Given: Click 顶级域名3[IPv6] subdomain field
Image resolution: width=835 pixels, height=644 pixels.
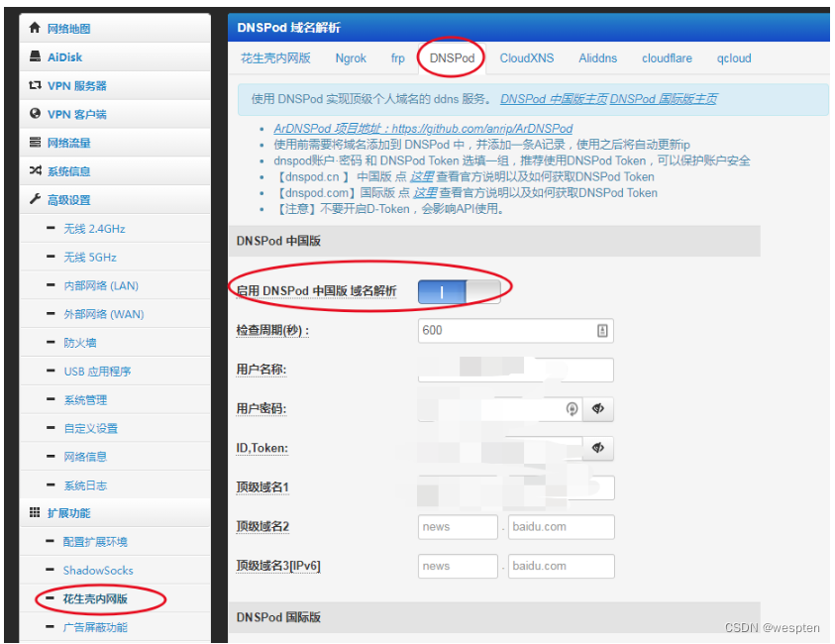Looking at the screenshot, I should pyautogui.click(x=458, y=566).
